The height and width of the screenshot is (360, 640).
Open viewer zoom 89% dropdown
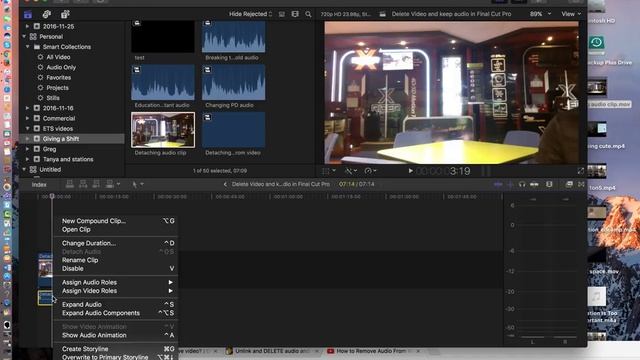[x=540, y=14]
